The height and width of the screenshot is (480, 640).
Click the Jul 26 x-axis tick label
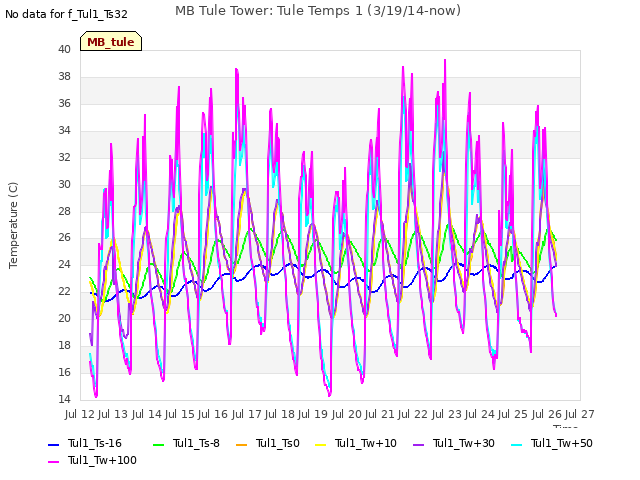(x=547, y=414)
